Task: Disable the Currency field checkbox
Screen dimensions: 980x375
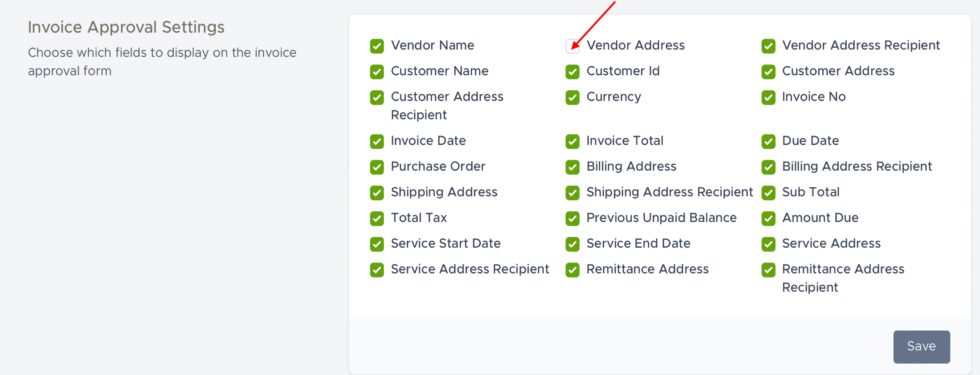Action: (x=572, y=97)
